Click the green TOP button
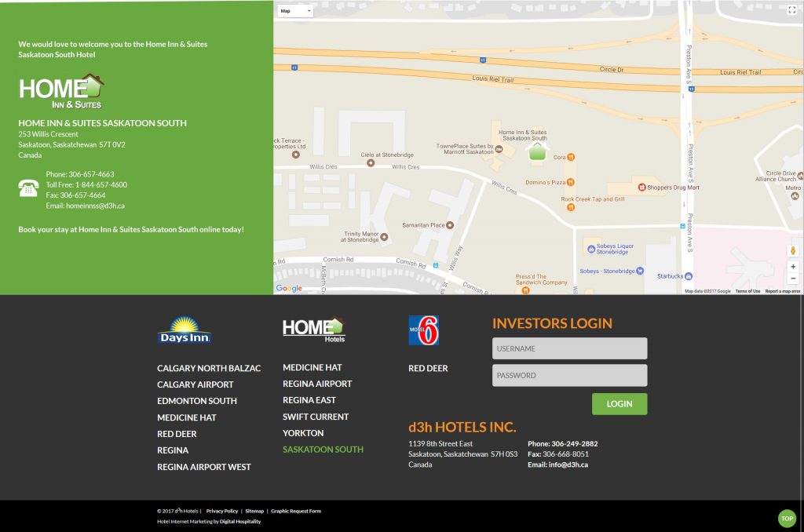Image resolution: width=804 pixels, height=532 pixels. [x=787, y=518]
